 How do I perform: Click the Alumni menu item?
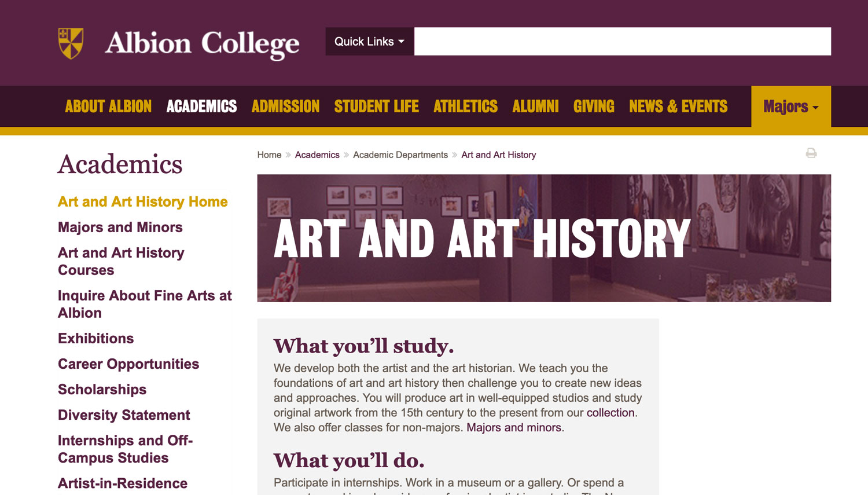coord(535,107)
